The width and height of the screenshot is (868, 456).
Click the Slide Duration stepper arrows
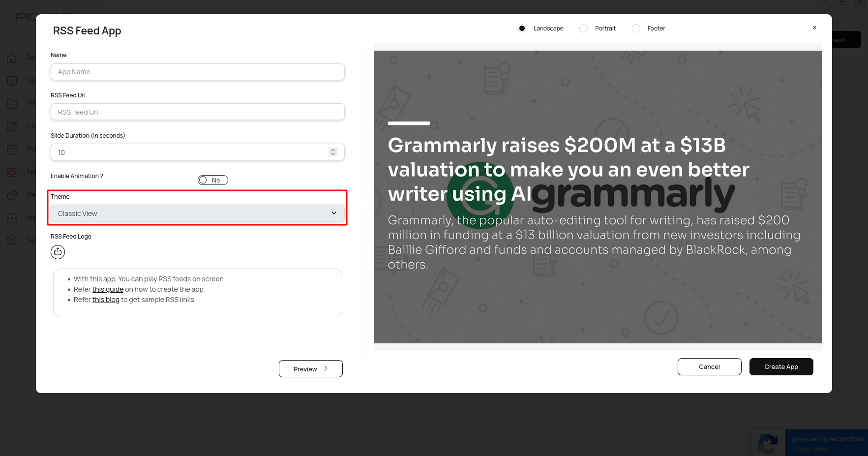[333, 152]
